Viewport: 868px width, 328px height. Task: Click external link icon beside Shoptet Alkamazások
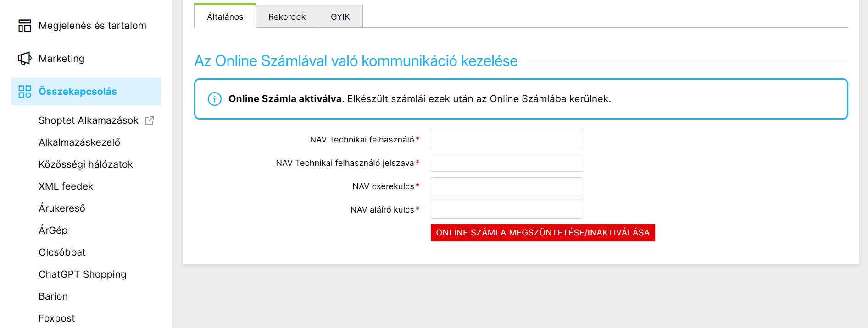click(150, 120)
